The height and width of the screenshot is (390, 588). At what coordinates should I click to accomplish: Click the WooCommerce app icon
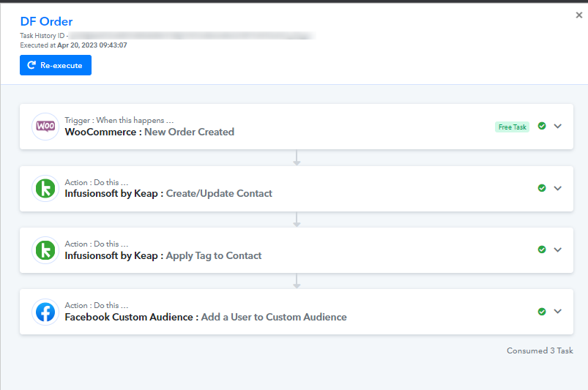tap(45, 127)
